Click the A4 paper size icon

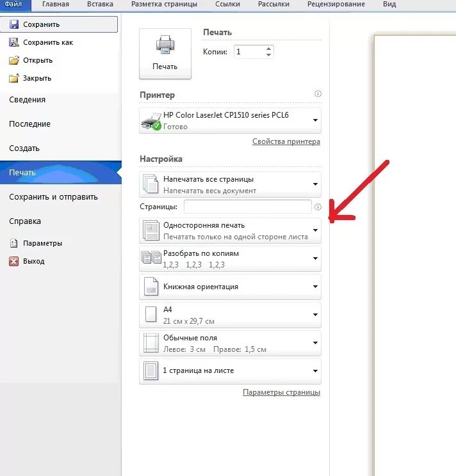pyautogui.click(x=151, y=314)
